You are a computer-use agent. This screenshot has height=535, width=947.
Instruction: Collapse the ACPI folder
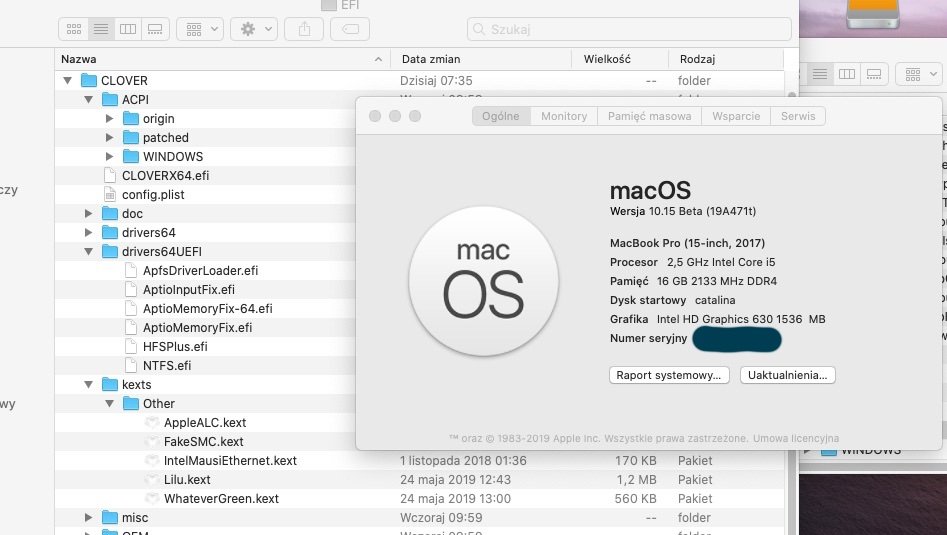pos(89,100)
